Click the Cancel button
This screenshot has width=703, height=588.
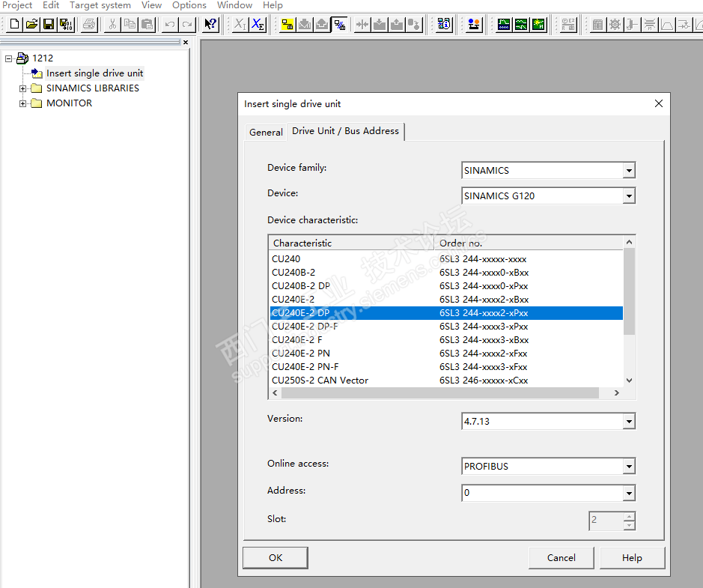pyautogui.click(x=561, y=557)
